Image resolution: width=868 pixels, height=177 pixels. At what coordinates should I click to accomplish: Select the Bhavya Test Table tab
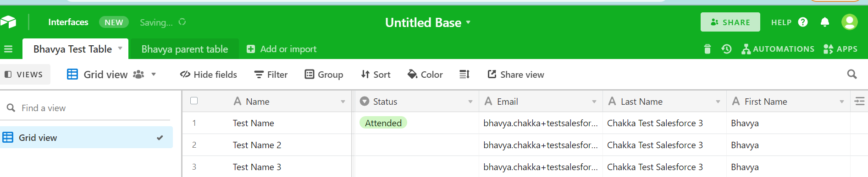pyautogui.click(x=73, y=49)
